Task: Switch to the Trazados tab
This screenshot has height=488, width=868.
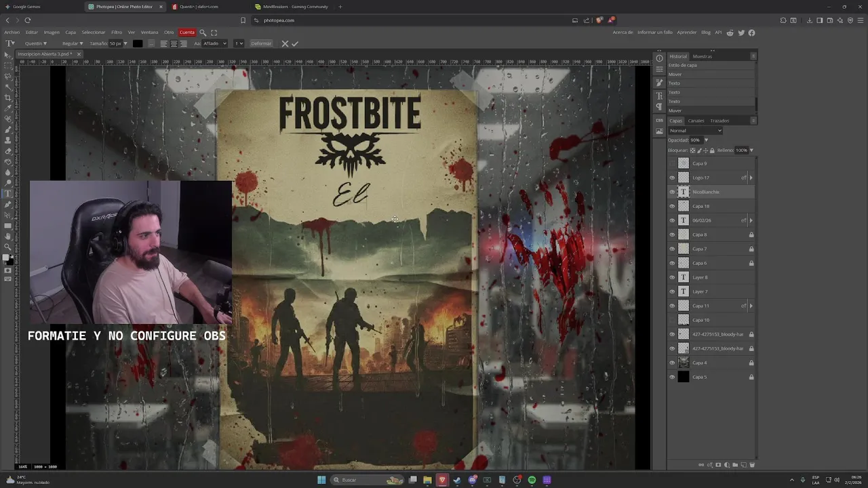Action: 719,121
